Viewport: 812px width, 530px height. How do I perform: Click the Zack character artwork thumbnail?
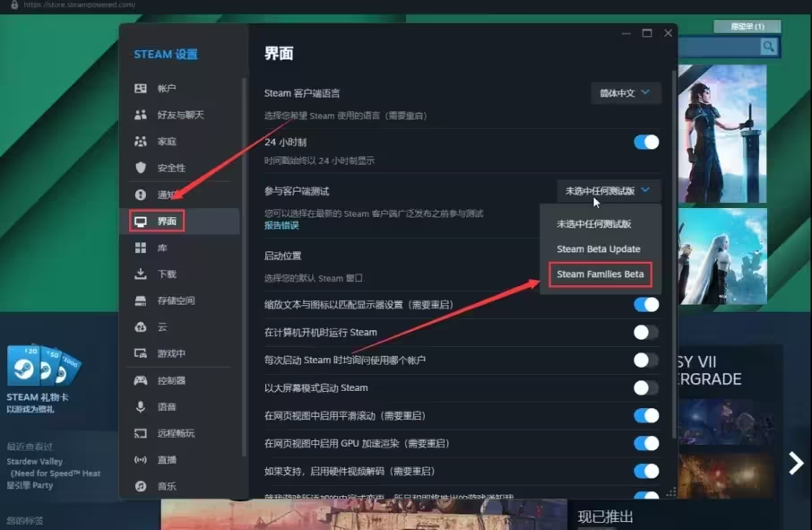[722, 134]
